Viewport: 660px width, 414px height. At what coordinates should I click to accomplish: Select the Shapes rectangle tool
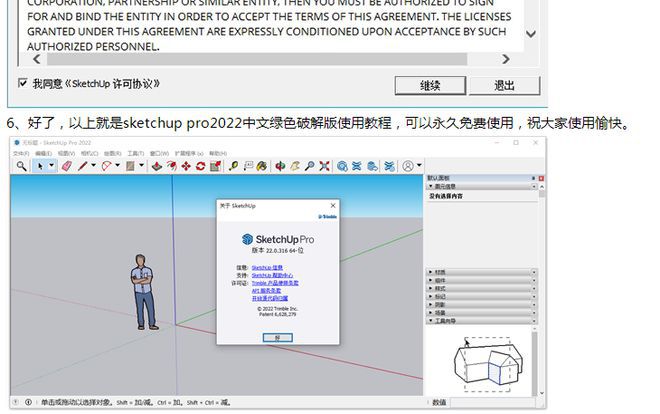click(x=130, y=166)
